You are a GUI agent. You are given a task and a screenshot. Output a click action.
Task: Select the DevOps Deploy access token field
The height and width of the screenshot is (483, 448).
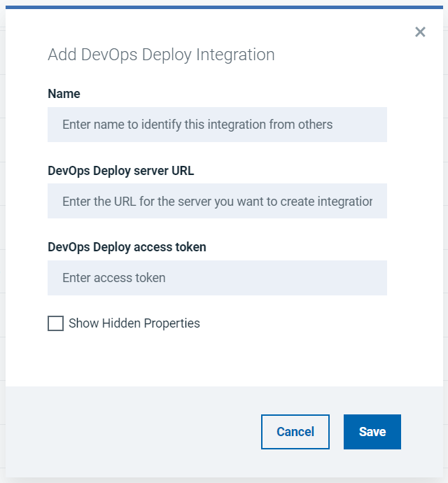(217, 278)
